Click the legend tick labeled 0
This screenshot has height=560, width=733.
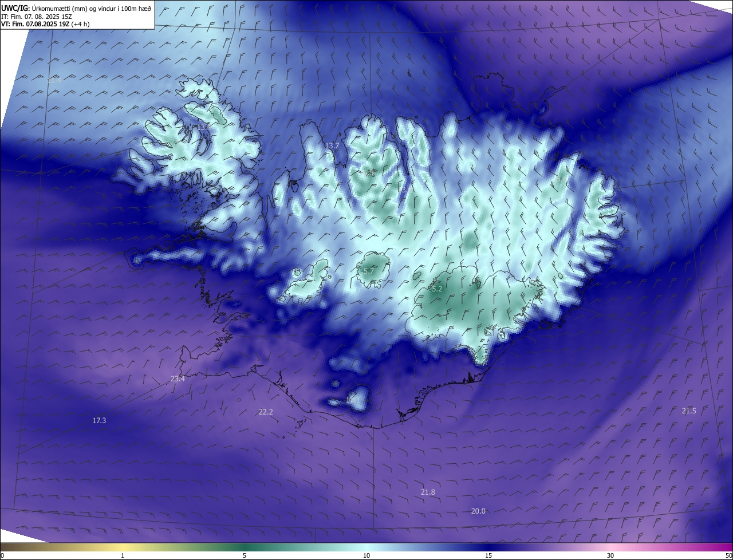tap(2, 555)
